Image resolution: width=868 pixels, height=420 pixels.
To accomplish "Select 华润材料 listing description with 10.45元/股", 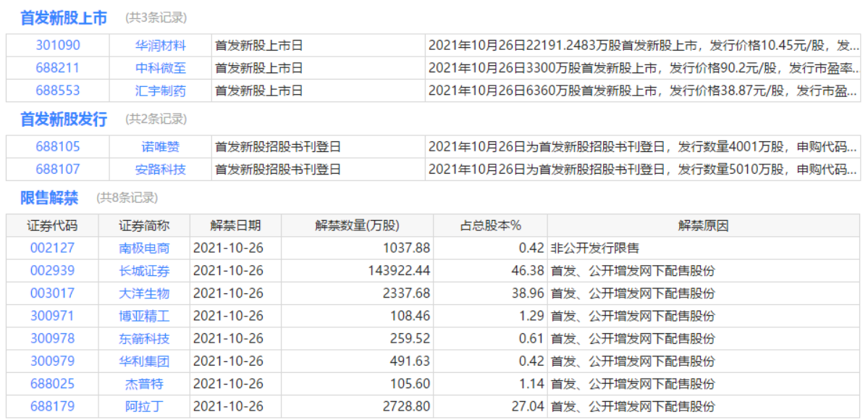I will pyautogui.click(x=644, y=46).
